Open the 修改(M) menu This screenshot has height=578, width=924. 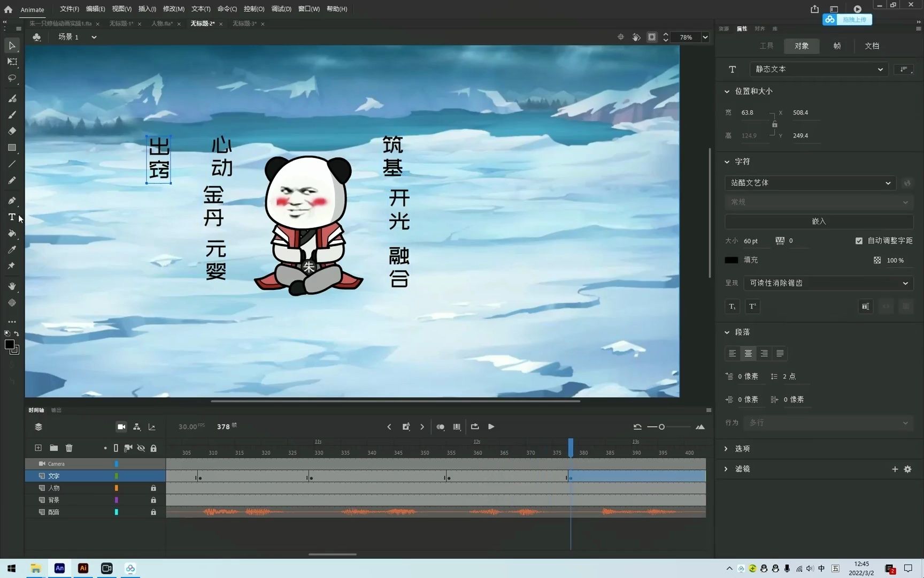[173, 9]
